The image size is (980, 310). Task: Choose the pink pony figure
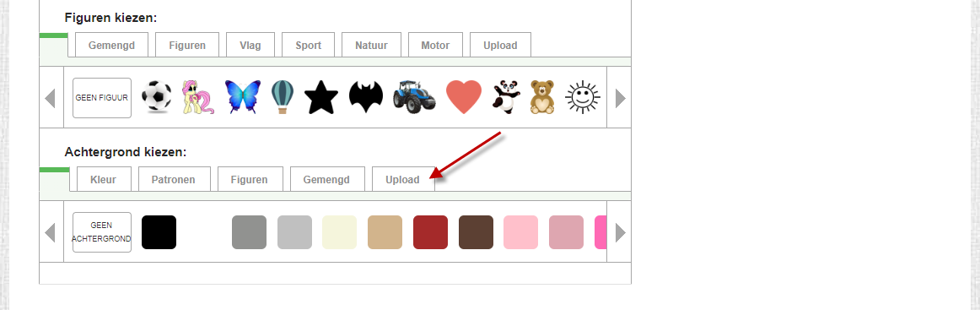pos(197,97)
